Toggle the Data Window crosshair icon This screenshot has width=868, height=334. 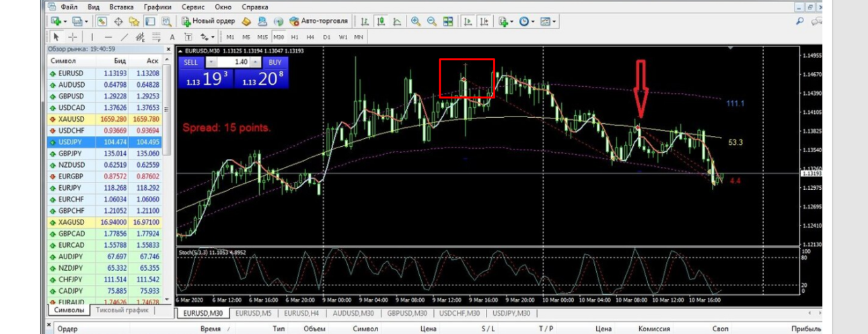[117, 22]
